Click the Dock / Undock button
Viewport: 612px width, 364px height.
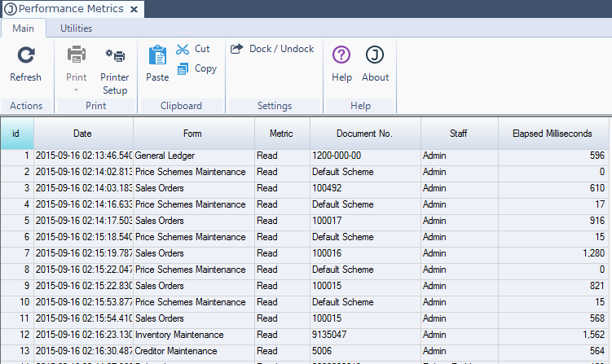tap(272, 49)
